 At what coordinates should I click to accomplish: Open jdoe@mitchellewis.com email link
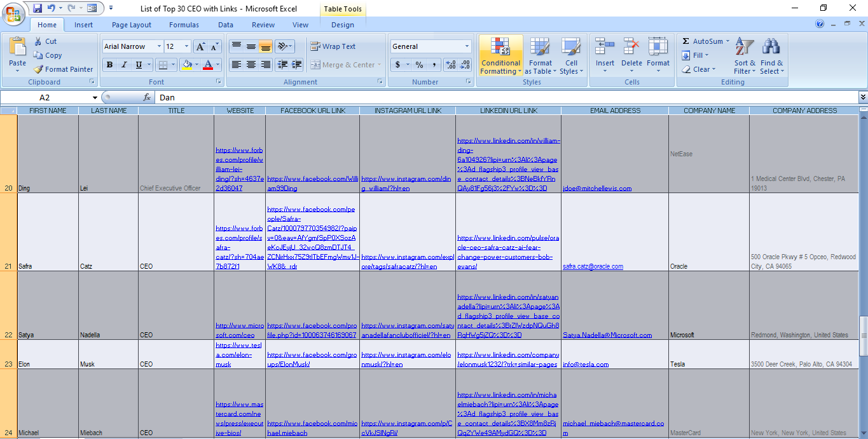pyautogui.click(x=597, y=189)
